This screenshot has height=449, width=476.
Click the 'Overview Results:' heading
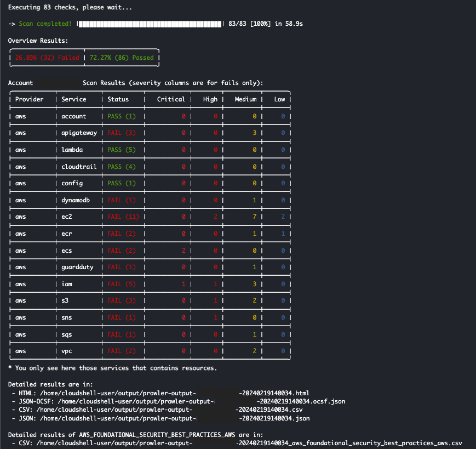click(x=38, y=41)
